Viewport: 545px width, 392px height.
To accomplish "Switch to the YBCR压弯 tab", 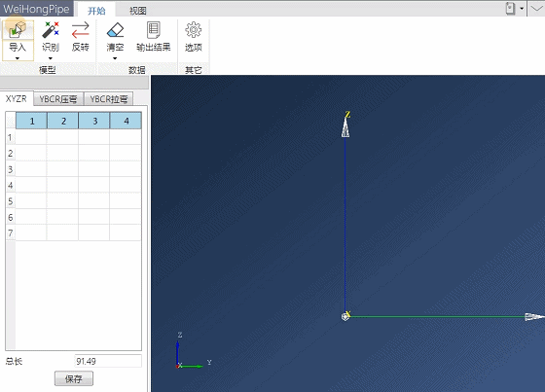I will (x=58, y=99).
